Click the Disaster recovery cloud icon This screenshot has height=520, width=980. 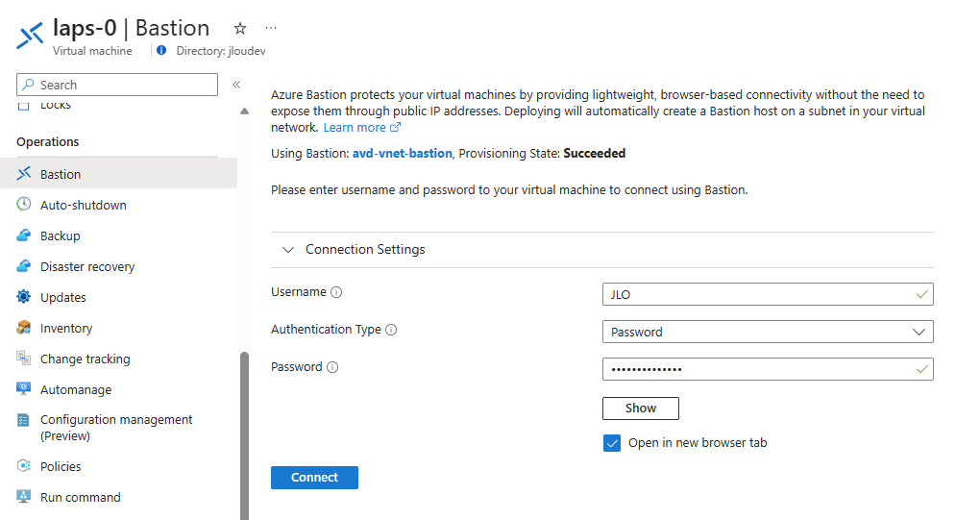click(x=24, y=265)
